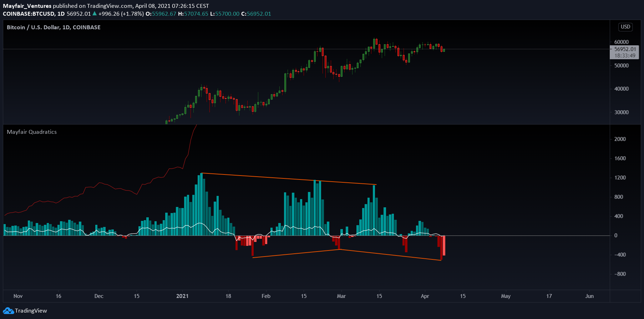The width and height of the screenshot is (644, 319).
Task: Click the 50000 price axis label
Action: (x=621, y=66)
